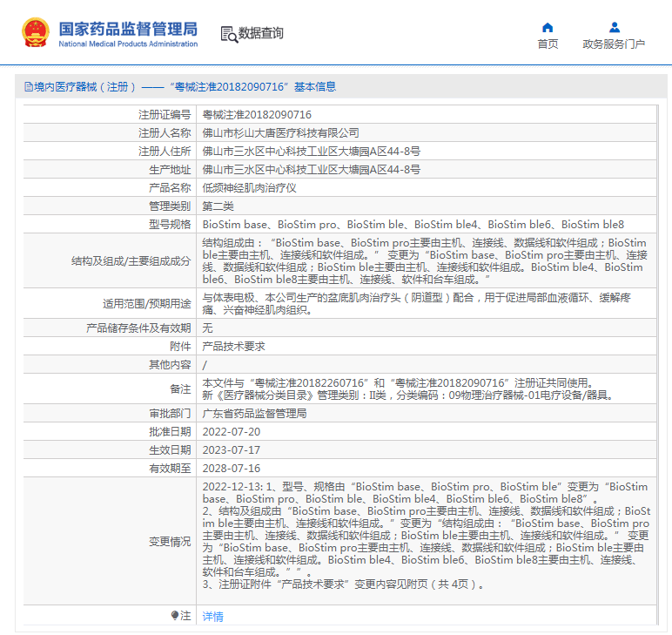
Task: Select effective date 2023-07-17
Action: click(x=232, y=450)
